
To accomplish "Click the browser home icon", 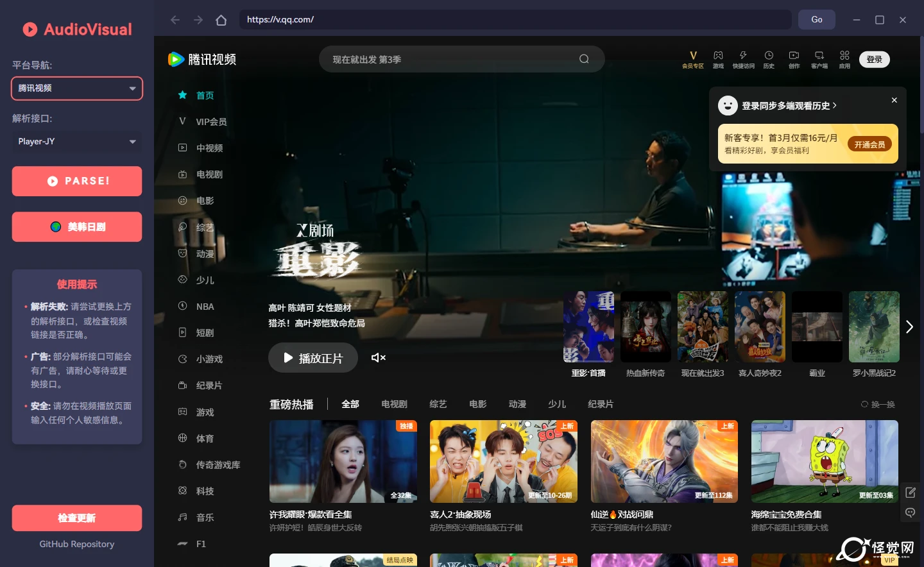I will click(221, 20).
